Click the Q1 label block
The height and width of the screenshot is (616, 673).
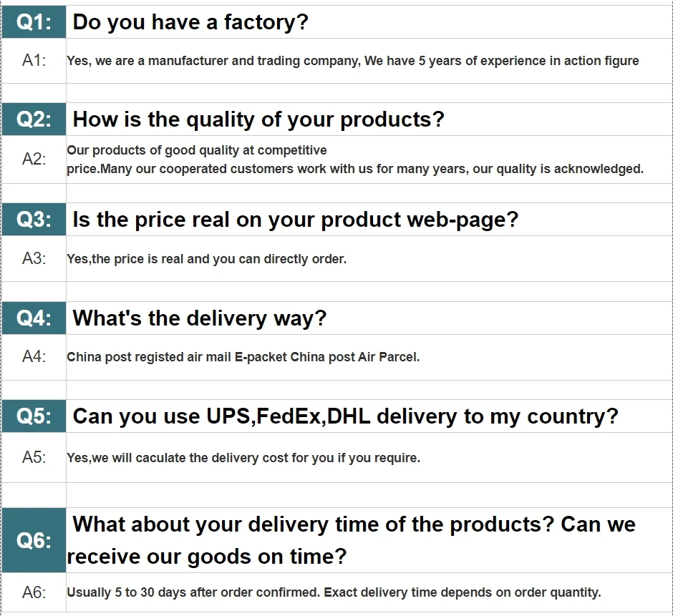point(34,22)
